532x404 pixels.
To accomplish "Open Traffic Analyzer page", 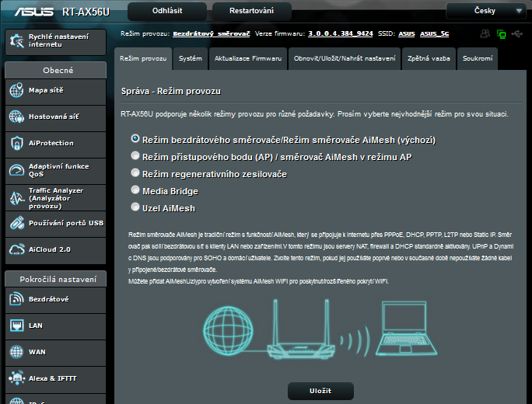I will point(54,197).
